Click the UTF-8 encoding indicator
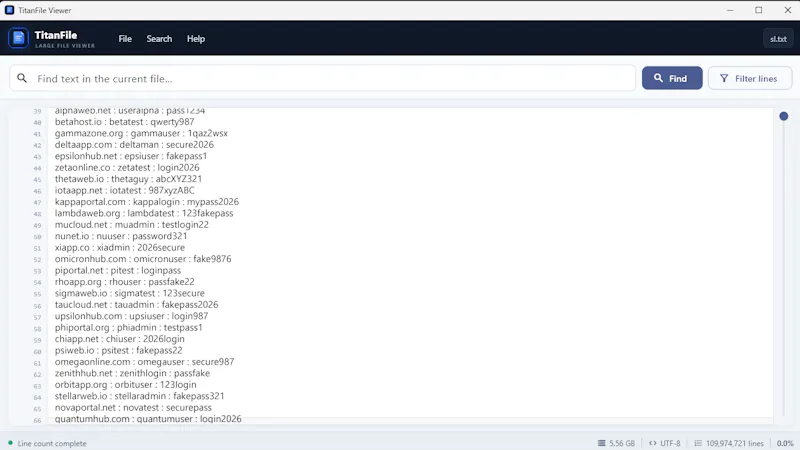The height and width of the screenshot is (450, 800). [x=670, y=443]
